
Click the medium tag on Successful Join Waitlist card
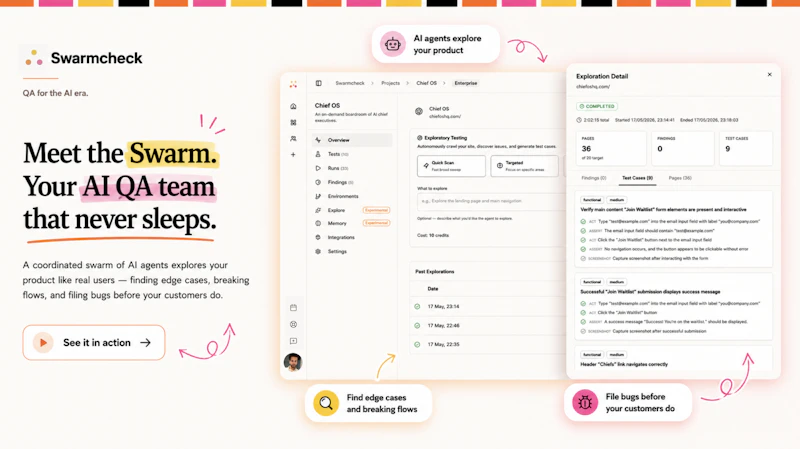[x=616, y=282]
